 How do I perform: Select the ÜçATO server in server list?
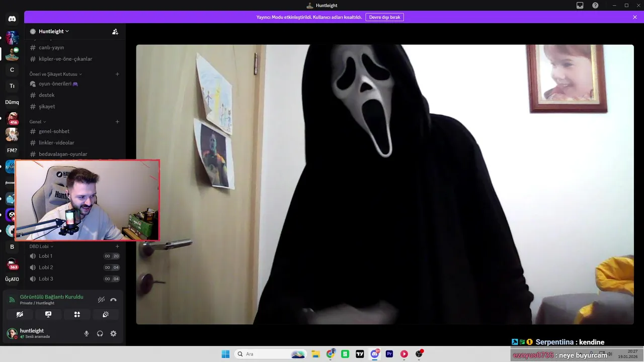point(12,279)
